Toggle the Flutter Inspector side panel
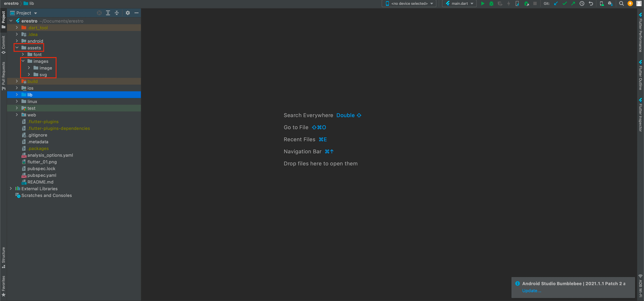This screenshot has width=644, height=301. tap(640, 115)
